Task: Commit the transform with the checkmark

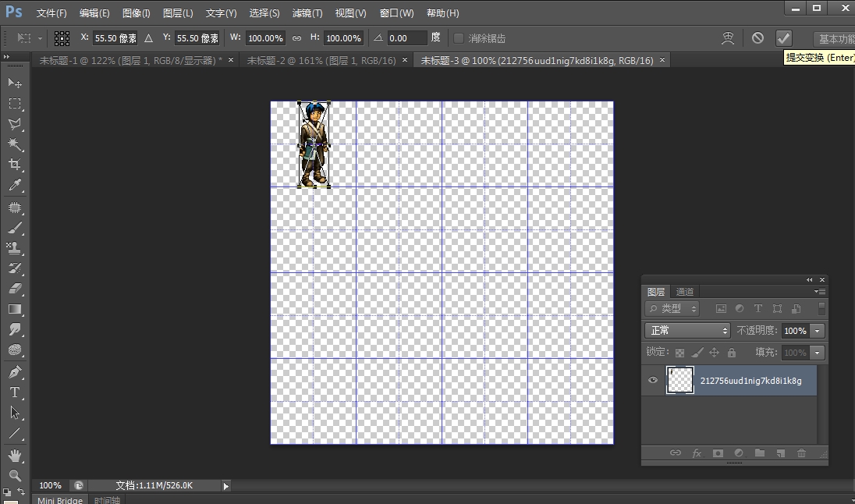Action: click(x=783, y=37)
